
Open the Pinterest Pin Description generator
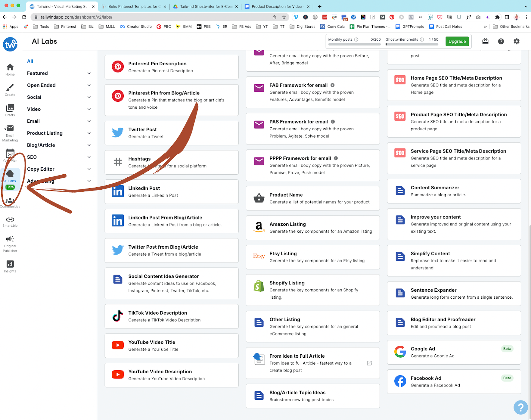[x=172, y=67]
